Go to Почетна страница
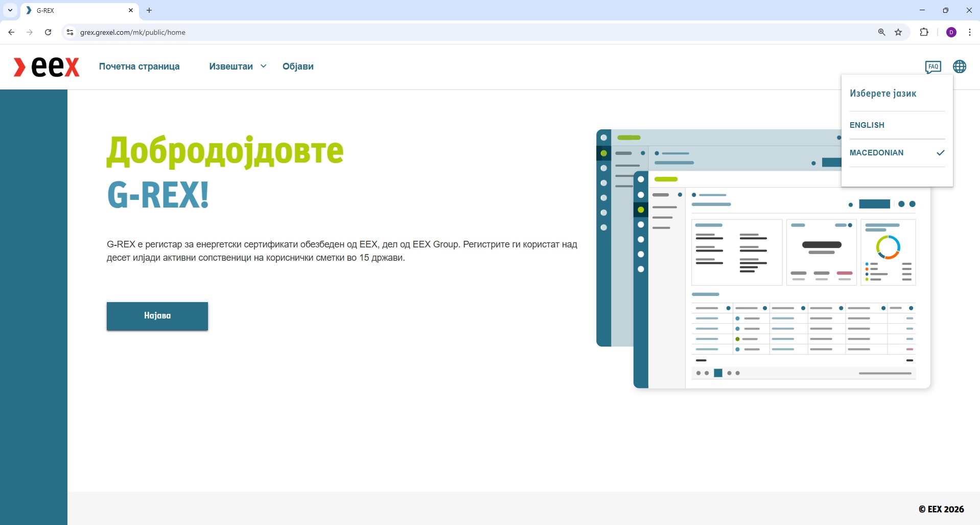980x525 pixels. point(139,66)
